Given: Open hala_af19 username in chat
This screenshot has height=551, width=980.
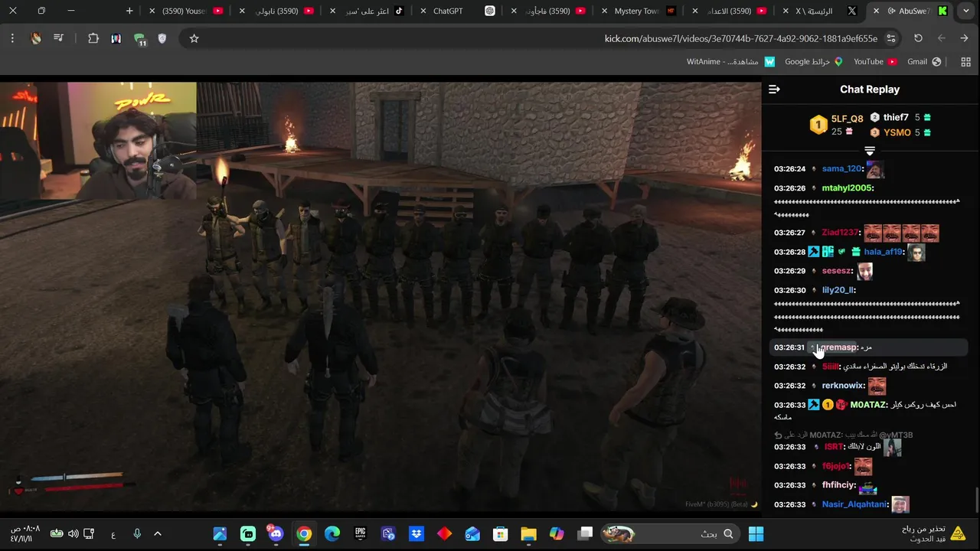Looking at the screenshot, I should click(x=884, y=252).
